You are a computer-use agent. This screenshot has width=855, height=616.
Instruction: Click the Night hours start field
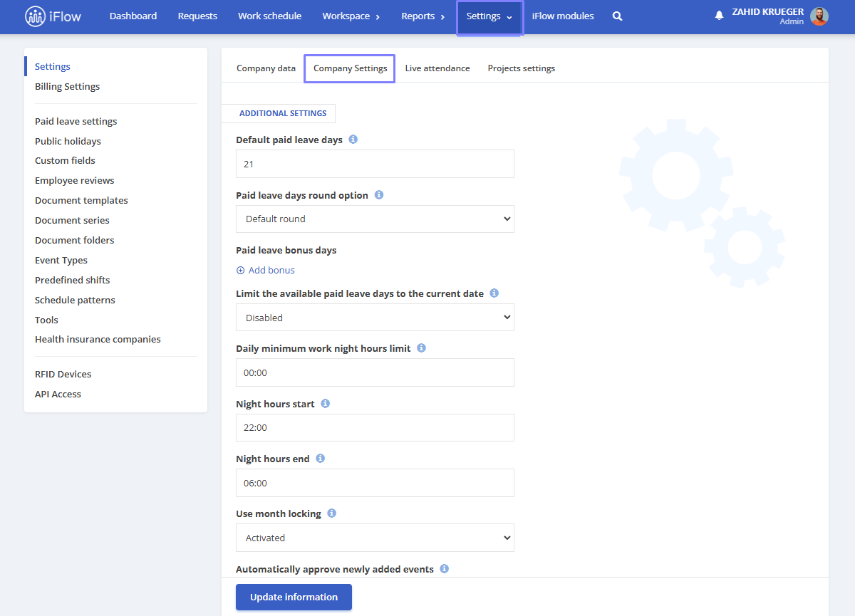pos(375,427)
